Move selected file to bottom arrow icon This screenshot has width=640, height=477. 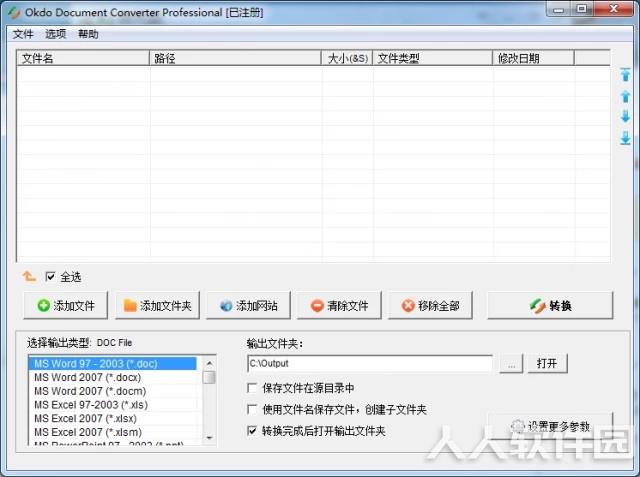click(625, 138)
